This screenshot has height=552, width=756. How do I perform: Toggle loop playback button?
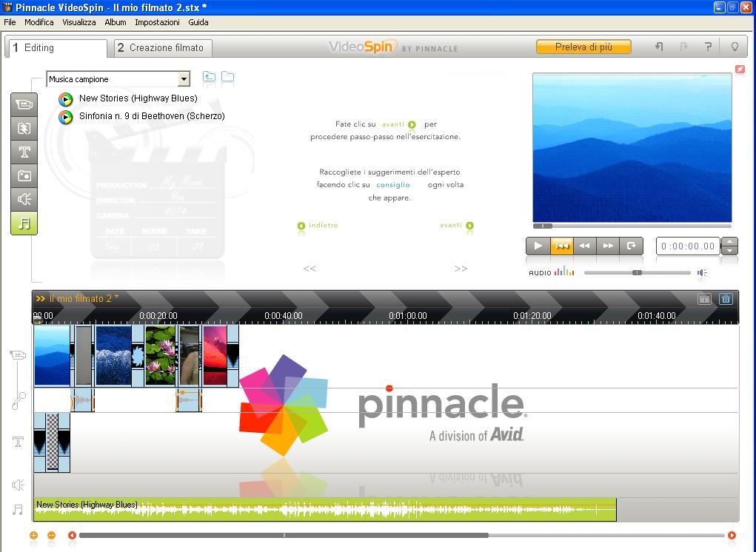click(631, 246)
